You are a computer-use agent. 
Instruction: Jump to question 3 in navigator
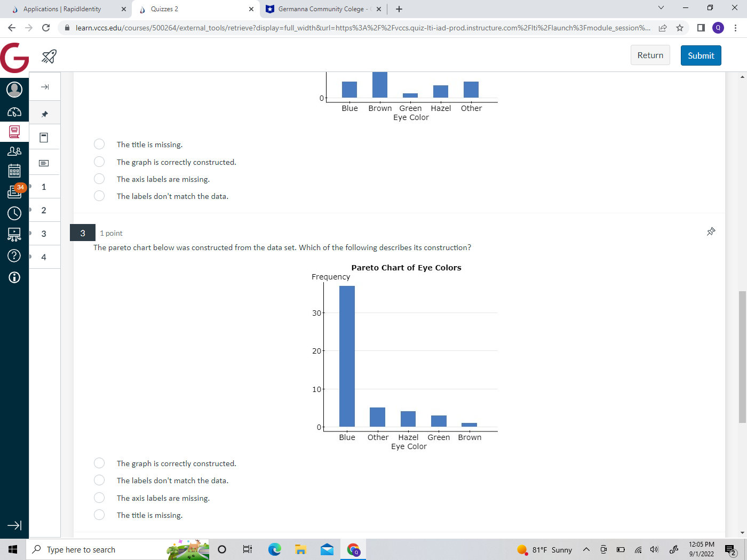coord(44,234)
